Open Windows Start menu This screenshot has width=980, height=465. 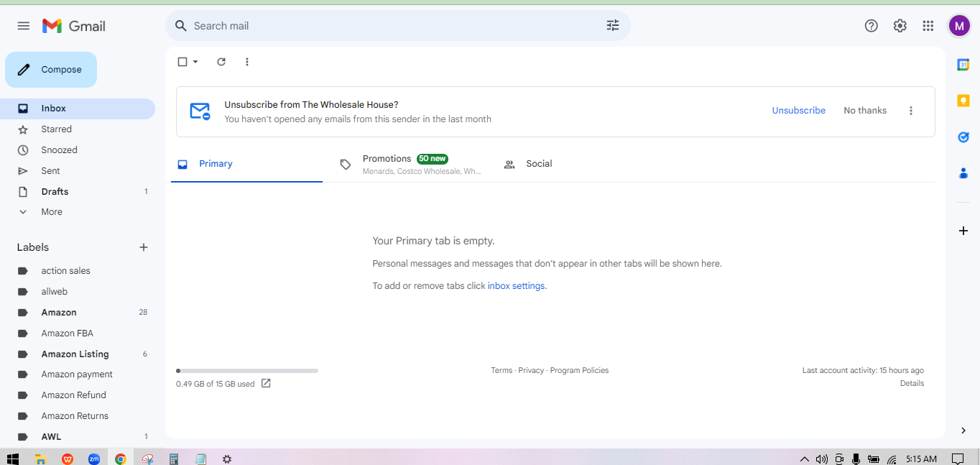[x=12, y=459]
